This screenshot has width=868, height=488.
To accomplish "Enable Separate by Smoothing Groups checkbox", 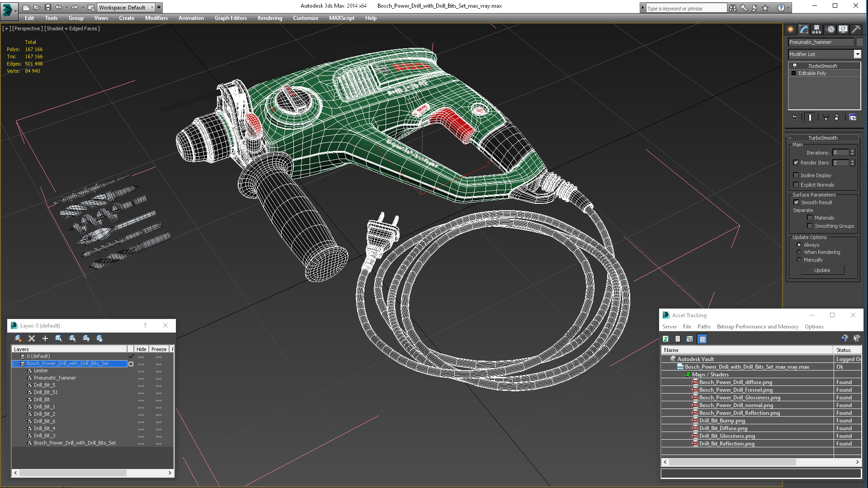I will [810, 226].
